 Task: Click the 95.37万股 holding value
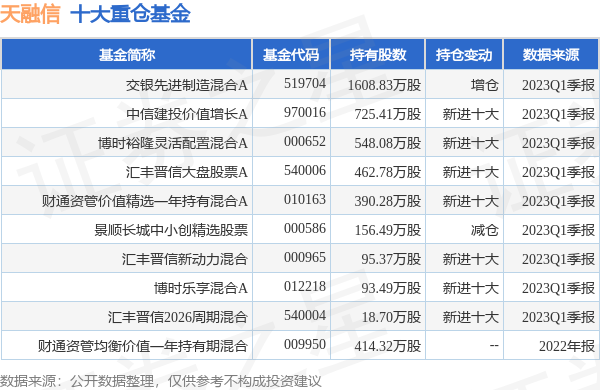click(x=391, y=259)
